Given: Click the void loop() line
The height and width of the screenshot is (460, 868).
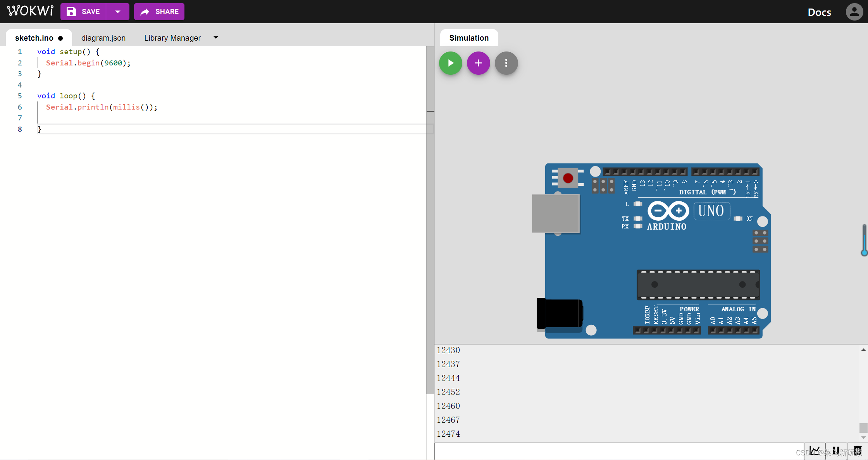Looking at the screenshot, I should [66, 96].
